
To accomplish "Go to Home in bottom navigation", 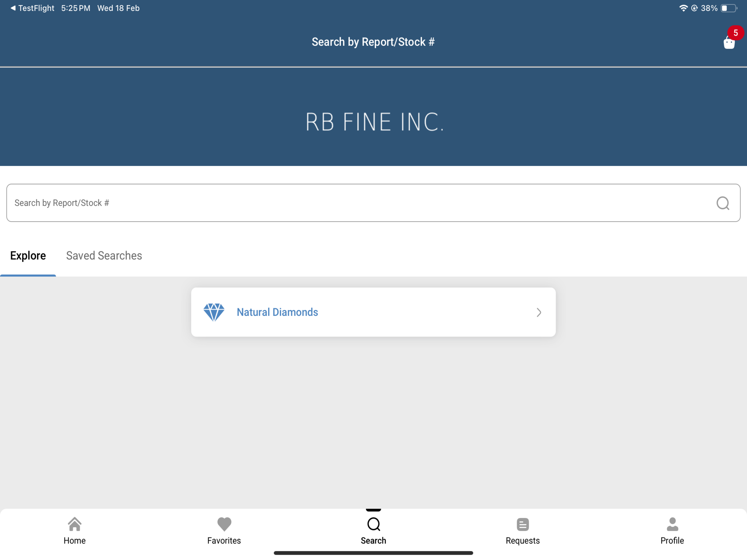I will click(75, 531).
